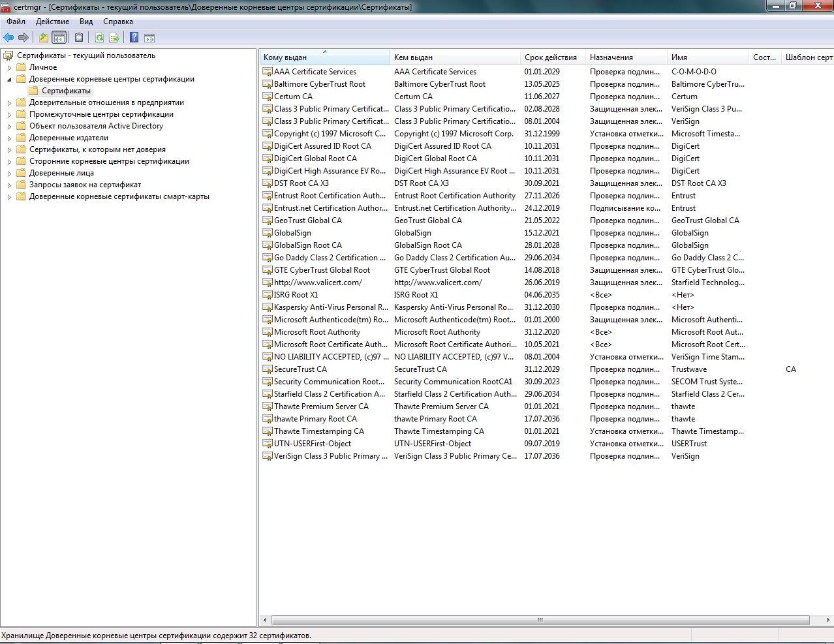
Task: Select the ISRG Root X1 certificate
Action: tap(296, 295)
